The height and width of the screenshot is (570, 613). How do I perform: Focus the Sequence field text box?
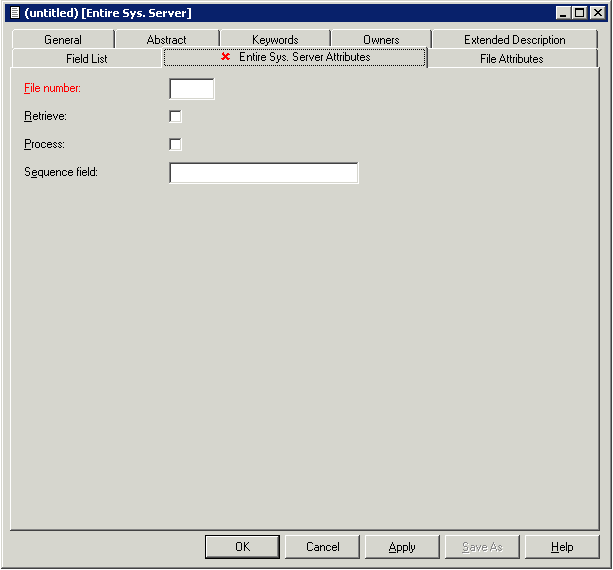point(264,173)
